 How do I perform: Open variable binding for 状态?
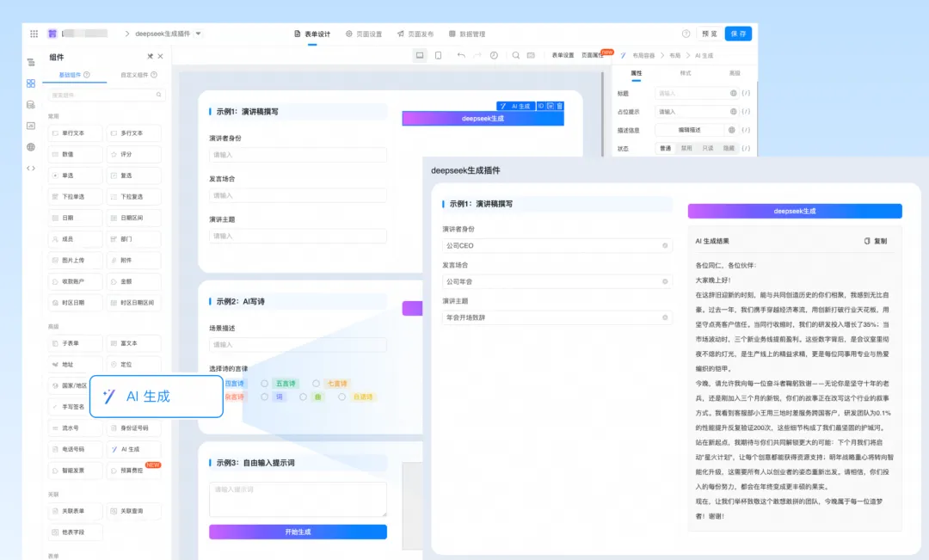tap(746, 148)
